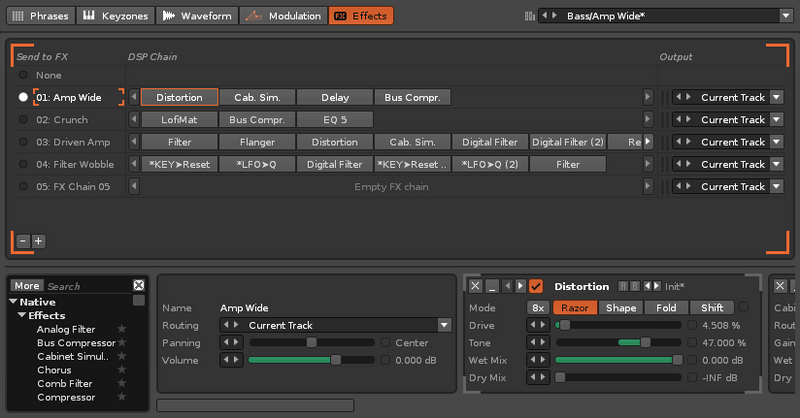Minimize the Distortion device panel
This screenshot has width=800, height=418.
click(x=492, y=287)
